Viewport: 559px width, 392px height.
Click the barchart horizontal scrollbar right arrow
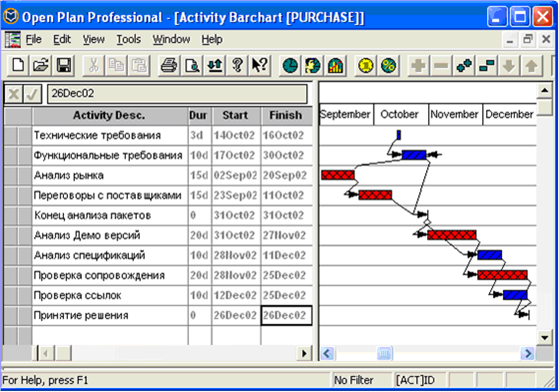527,354
